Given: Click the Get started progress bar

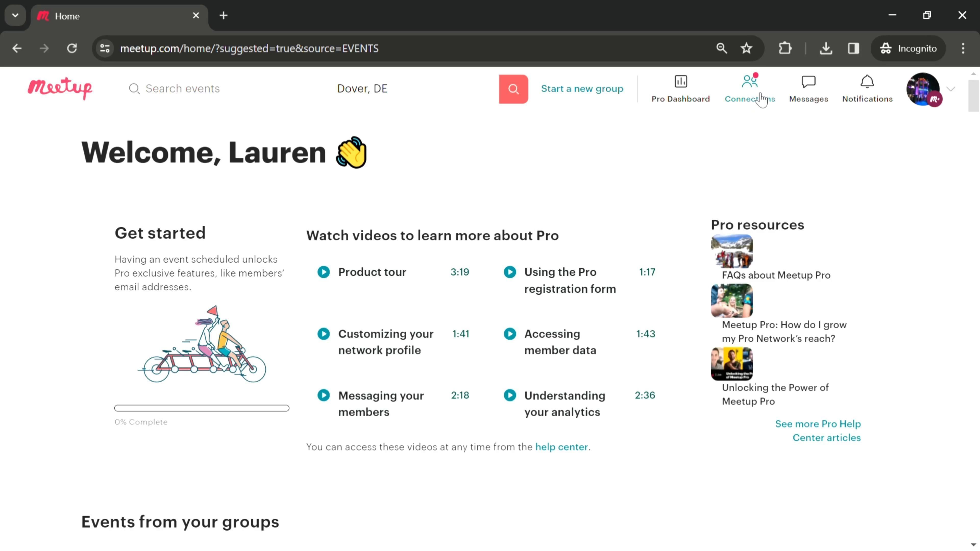Looking at the screenshot, I should click(202, 408).
